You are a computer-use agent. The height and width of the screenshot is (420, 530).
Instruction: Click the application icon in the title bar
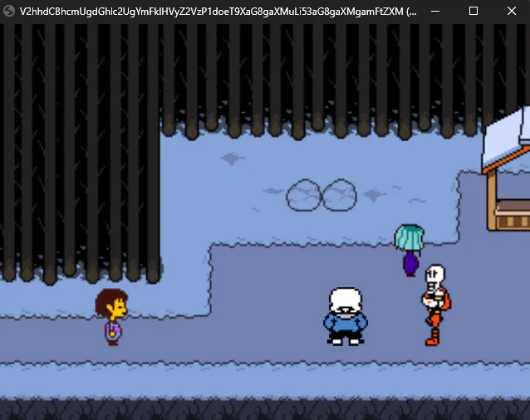click(x=9, y=11)
